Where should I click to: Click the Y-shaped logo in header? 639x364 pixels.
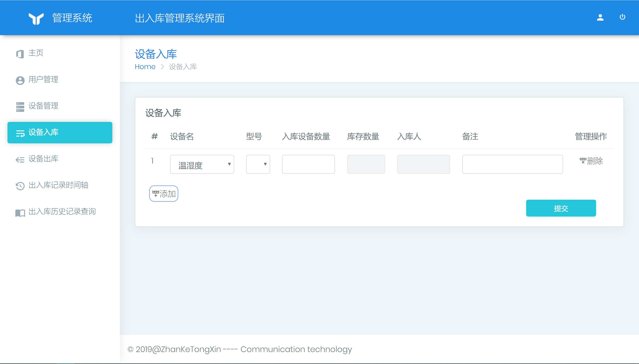(x=36, y=18)
